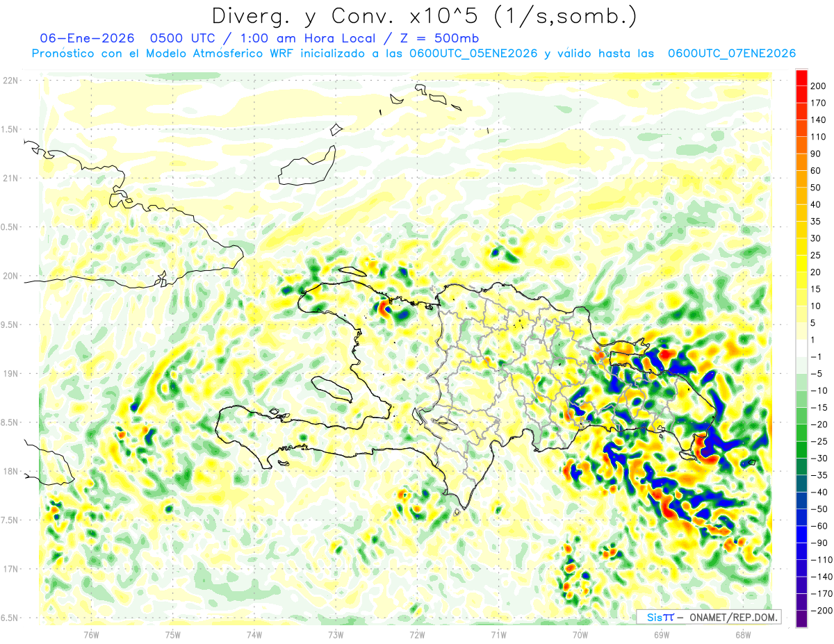Click the negative 35 legend label
This screenshot has width=834, height=644.
point(820,475)
